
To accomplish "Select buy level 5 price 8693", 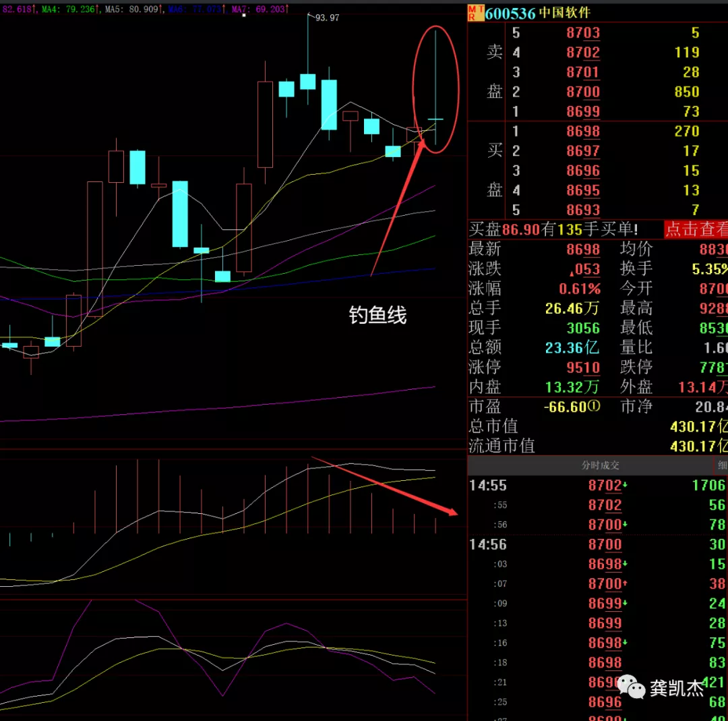I will 583,210.
